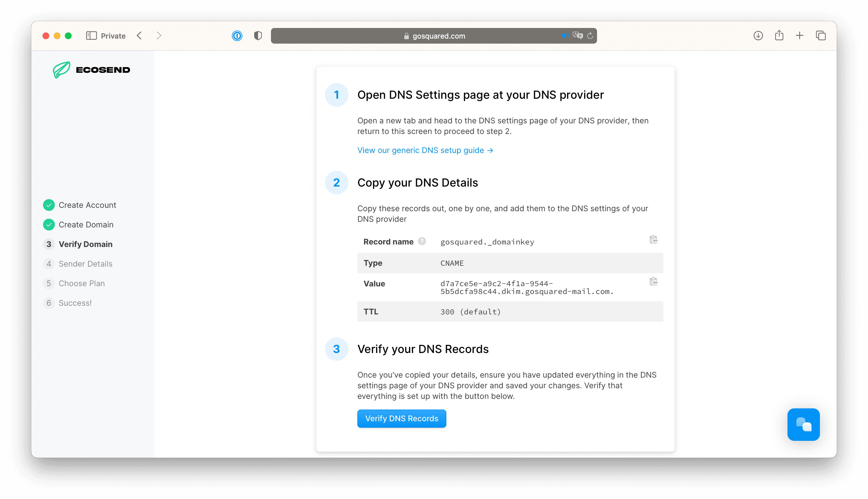
Task: Close the Safari window red button
Action: [x=46, y=36]
